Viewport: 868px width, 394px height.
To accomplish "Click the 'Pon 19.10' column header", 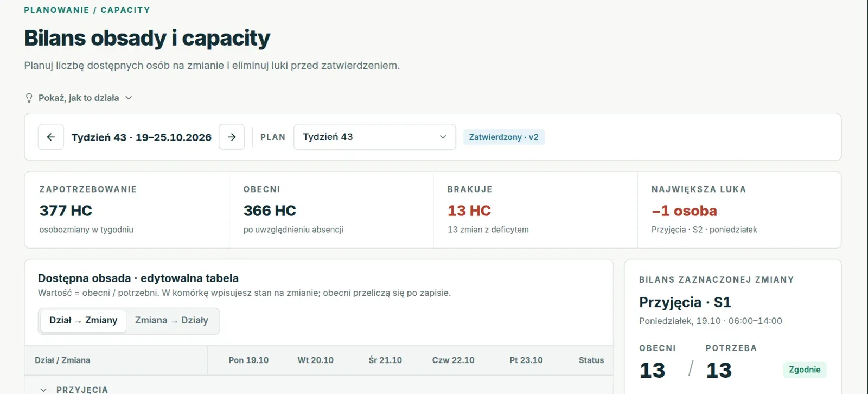I will click(x=248, y=360).
